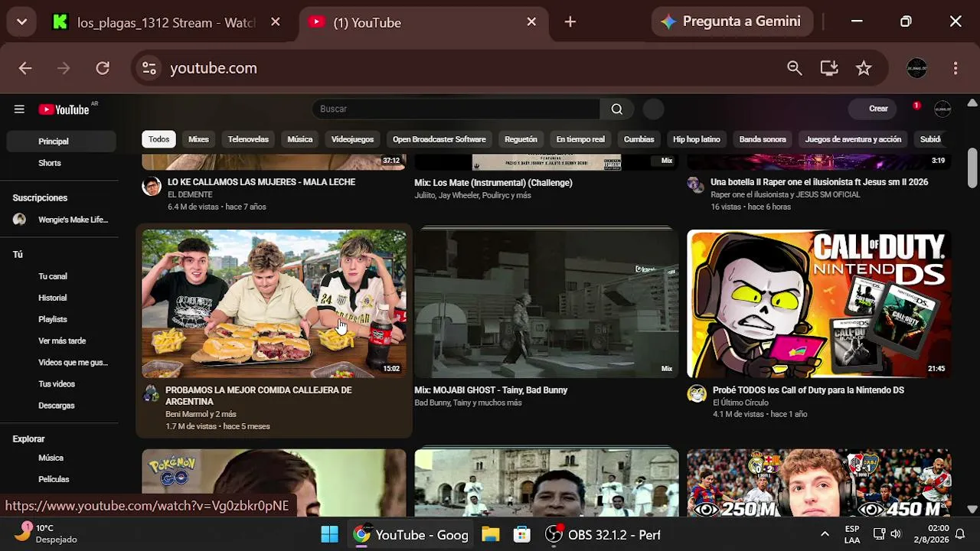The height and width of the screenshot is (551, 980).
Task: Select the Hip hop latino chip
Action: point(697,139)
